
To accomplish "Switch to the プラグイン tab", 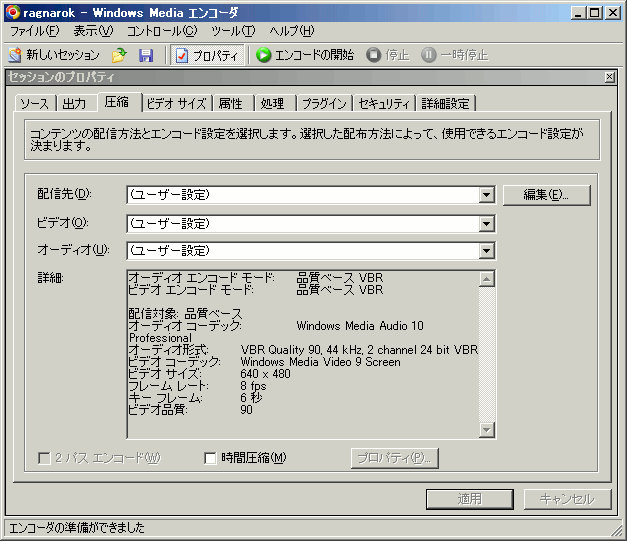I will pos(324,104).
